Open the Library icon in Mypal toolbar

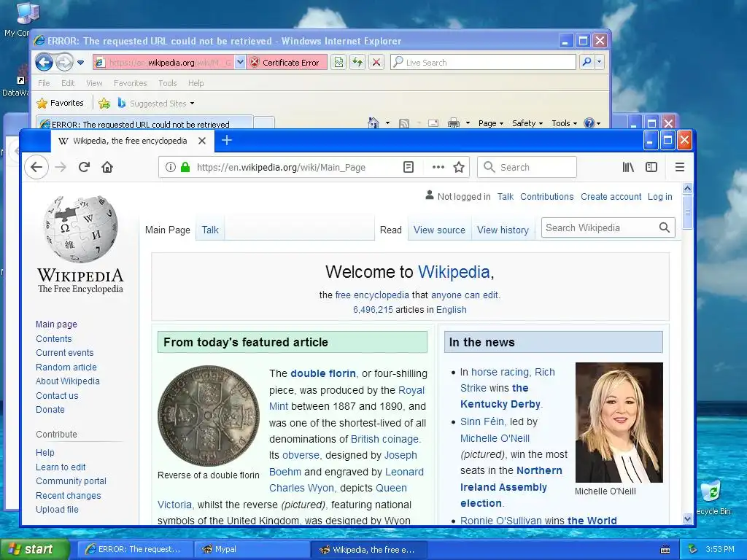pyautogui.click(x=628, y=167)
